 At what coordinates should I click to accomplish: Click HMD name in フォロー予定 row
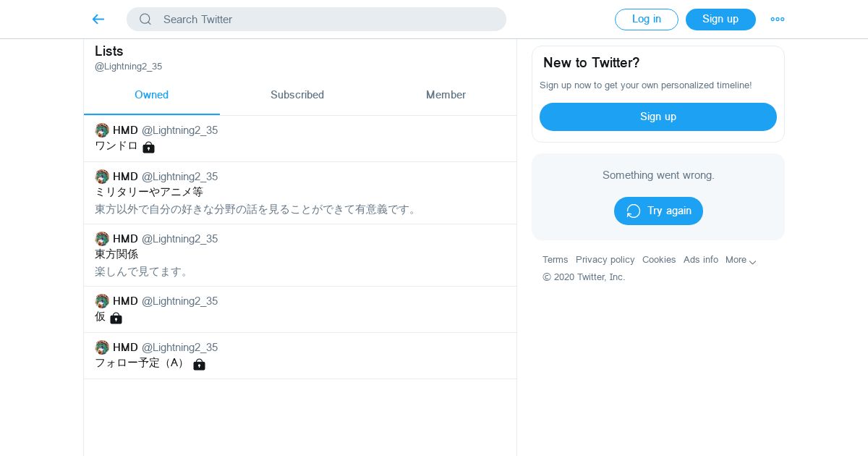tap(125, 347)
